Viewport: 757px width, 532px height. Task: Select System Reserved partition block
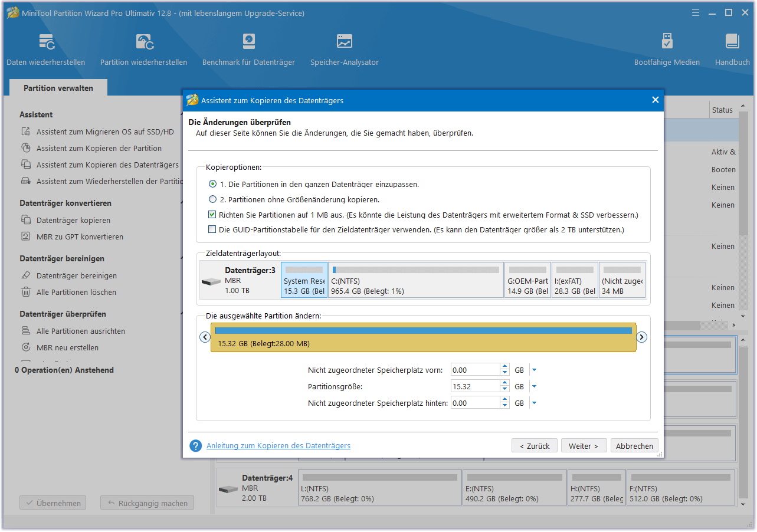[304, 280]
